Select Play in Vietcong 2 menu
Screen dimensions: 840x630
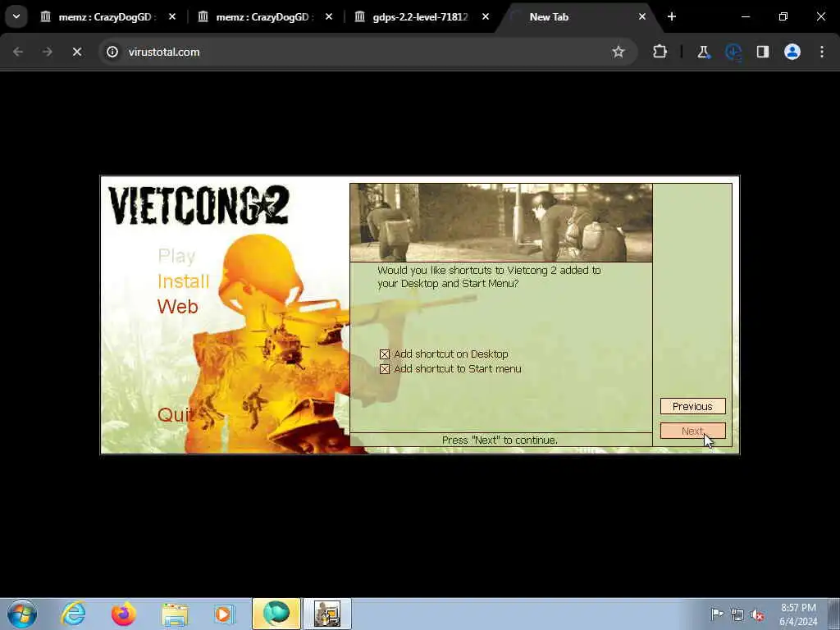(x=177, y=256)
